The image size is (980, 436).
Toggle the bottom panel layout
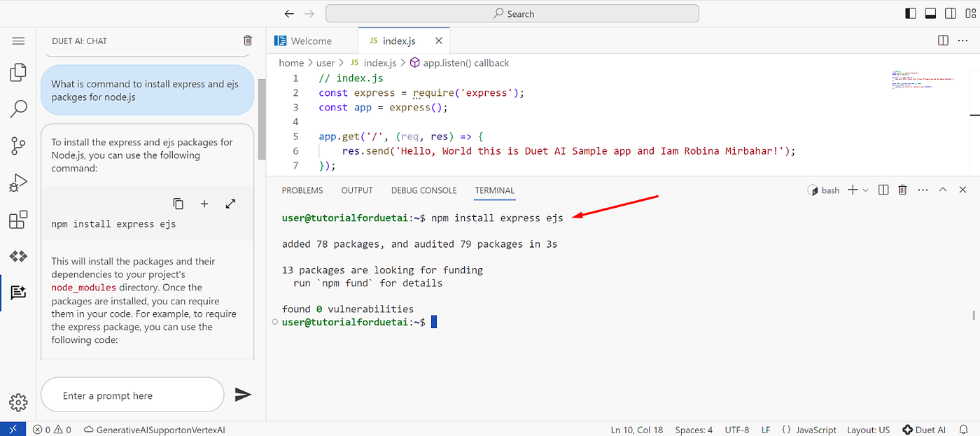click(930, 13)
